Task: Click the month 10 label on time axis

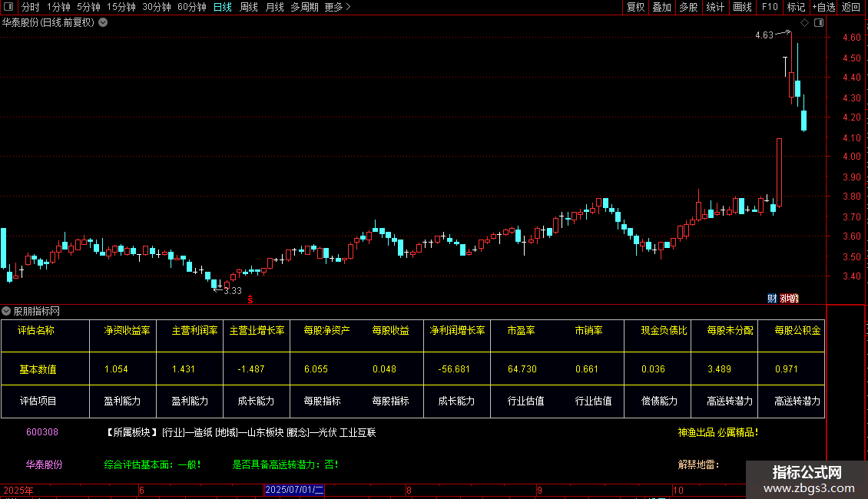Action: click(678, 490)
